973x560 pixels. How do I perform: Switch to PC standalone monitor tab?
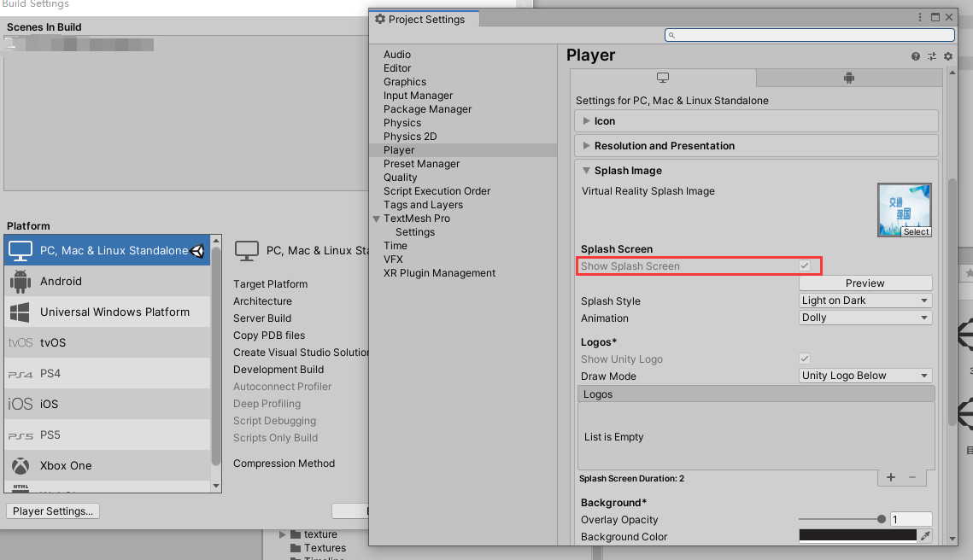pyautogui.click(x=663, y=78)
